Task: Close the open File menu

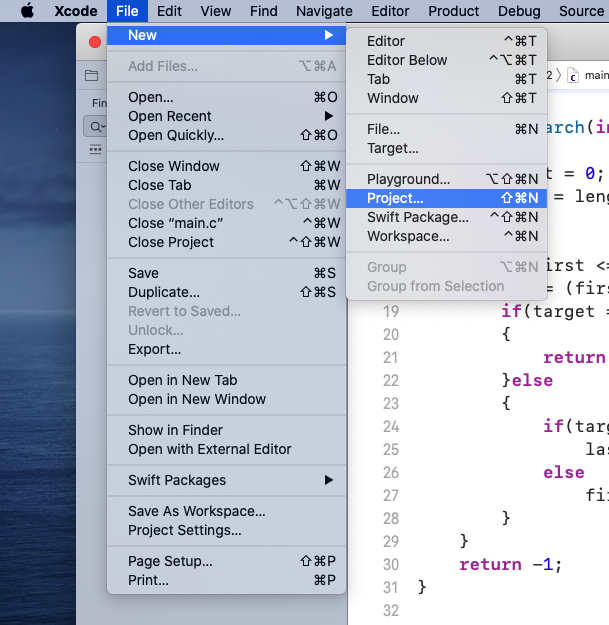Action: (127, 11)
